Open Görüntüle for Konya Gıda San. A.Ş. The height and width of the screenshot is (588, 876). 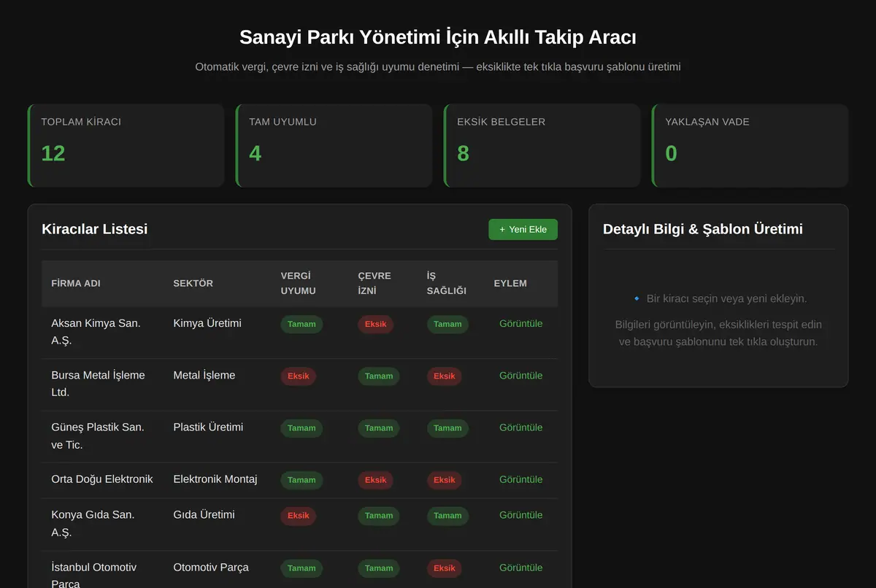coord(520,514)
